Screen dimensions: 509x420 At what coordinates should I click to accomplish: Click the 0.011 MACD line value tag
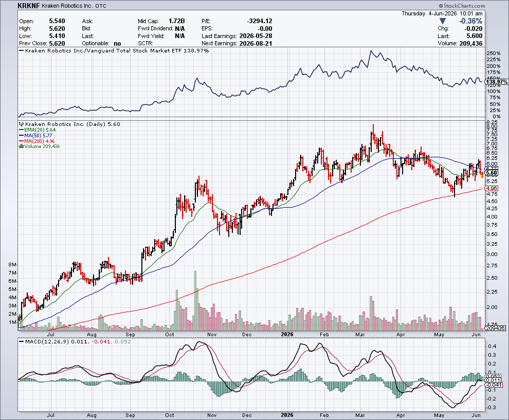click(x=494, y=380)
